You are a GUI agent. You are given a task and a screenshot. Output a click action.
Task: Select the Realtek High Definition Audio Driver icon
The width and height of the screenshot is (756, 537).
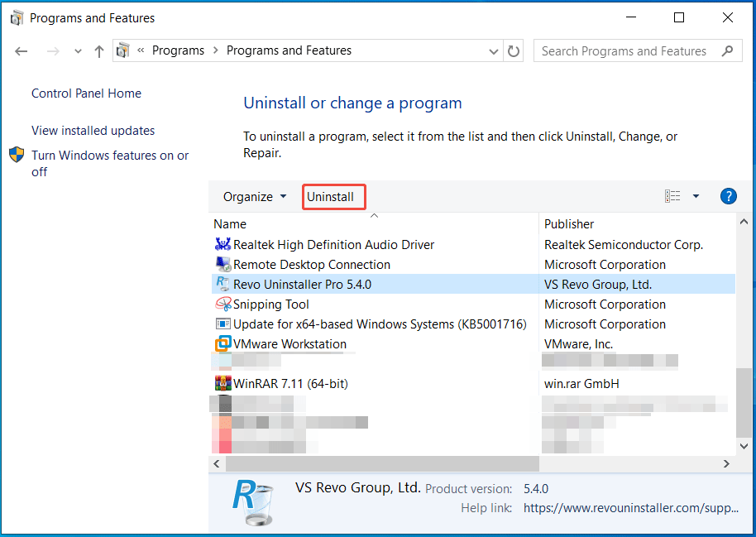click(x=222, y=245)
